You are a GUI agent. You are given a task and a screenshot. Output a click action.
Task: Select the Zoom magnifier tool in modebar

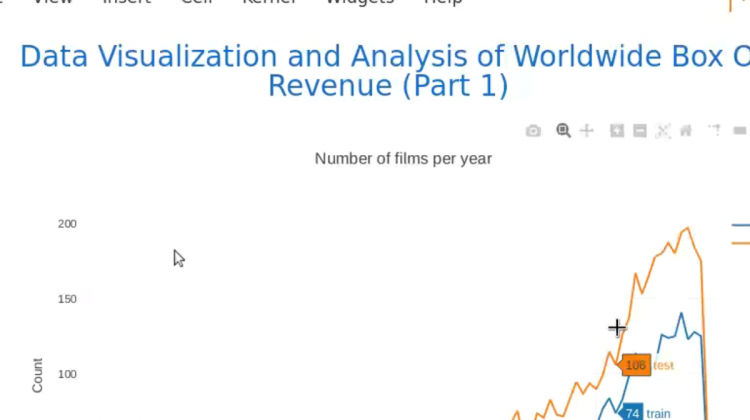point(563,131)
